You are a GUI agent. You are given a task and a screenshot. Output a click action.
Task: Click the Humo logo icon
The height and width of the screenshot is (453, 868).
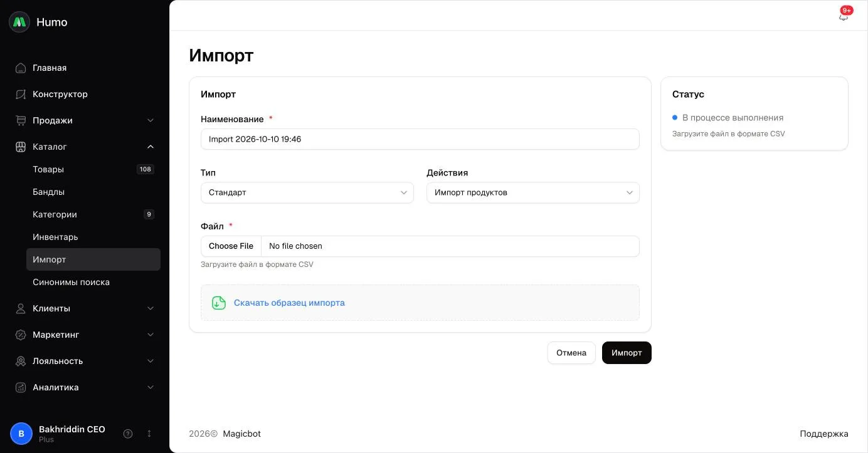point(19,22)
